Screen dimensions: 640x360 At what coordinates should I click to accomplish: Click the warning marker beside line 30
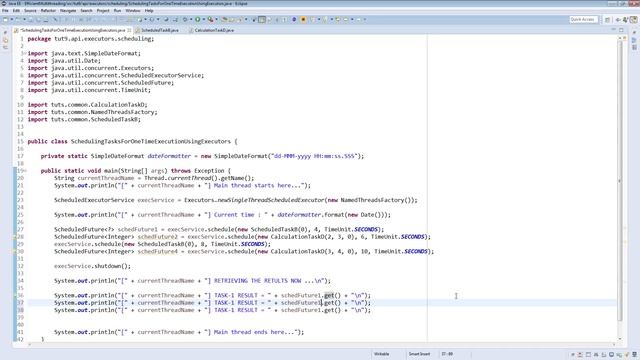pyautogui.click(x=15, y=251)
